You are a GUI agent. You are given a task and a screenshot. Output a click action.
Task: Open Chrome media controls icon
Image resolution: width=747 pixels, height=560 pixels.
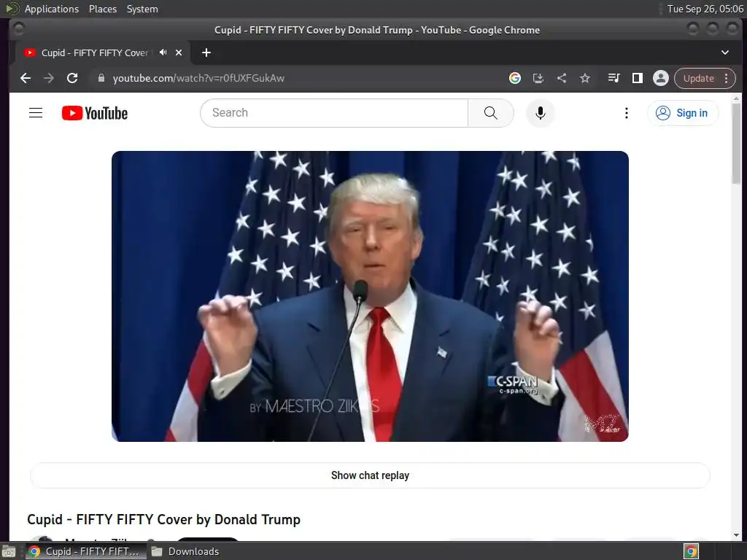(614, 78)
